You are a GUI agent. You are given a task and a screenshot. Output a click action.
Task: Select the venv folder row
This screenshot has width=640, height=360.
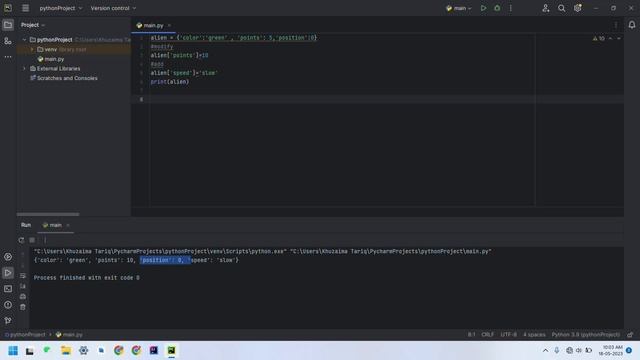coord(73,49)
